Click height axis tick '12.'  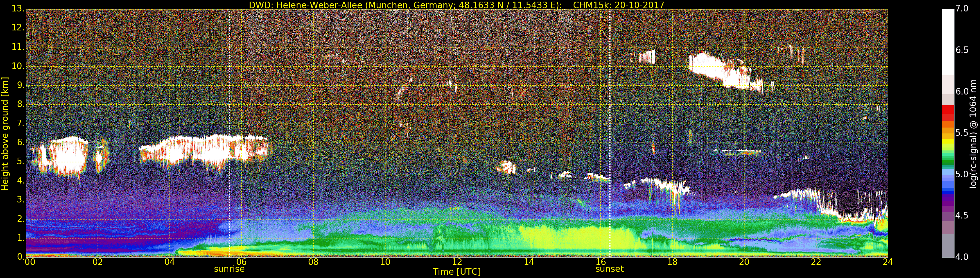pyautogui.click(x=18, y=28)
